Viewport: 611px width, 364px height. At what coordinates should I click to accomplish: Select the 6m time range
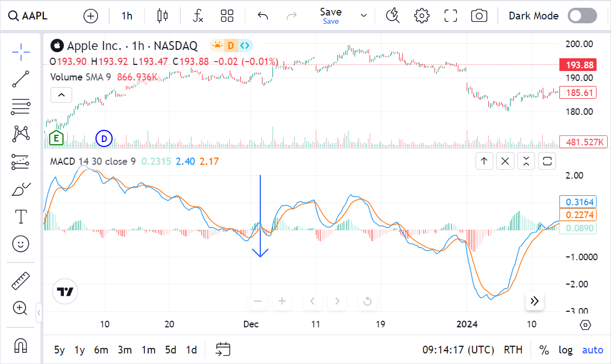coord(101,350)
